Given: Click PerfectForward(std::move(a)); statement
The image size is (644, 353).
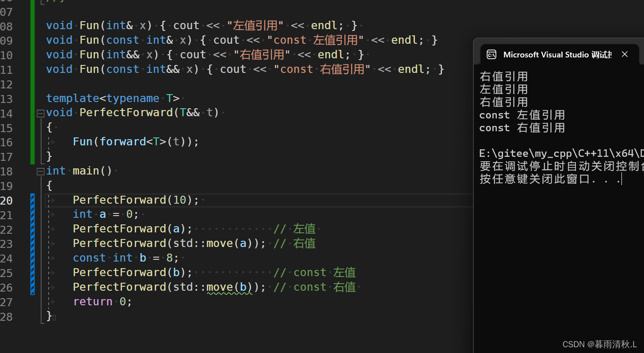Looking at the screenshot, I should click(x=170, y=243).
